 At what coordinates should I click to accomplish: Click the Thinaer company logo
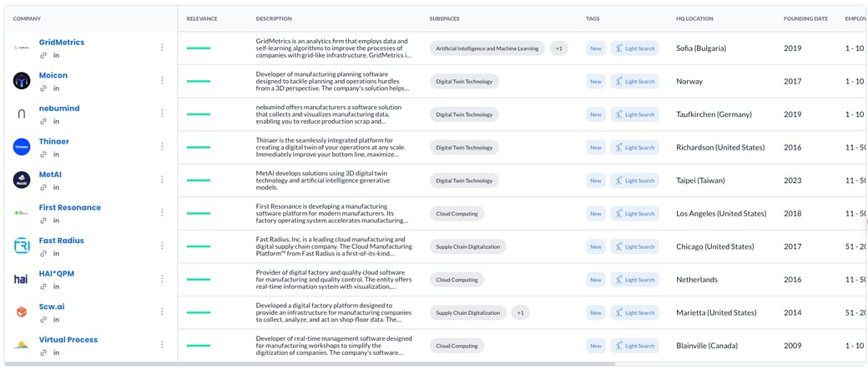[x=22, y=147]
